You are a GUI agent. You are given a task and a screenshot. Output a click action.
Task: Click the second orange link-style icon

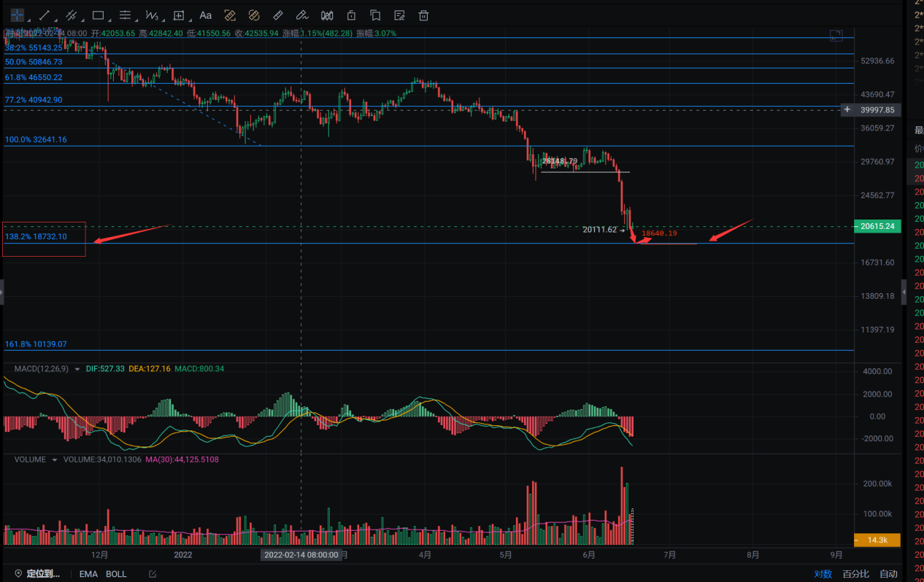(x=254, y=15)
